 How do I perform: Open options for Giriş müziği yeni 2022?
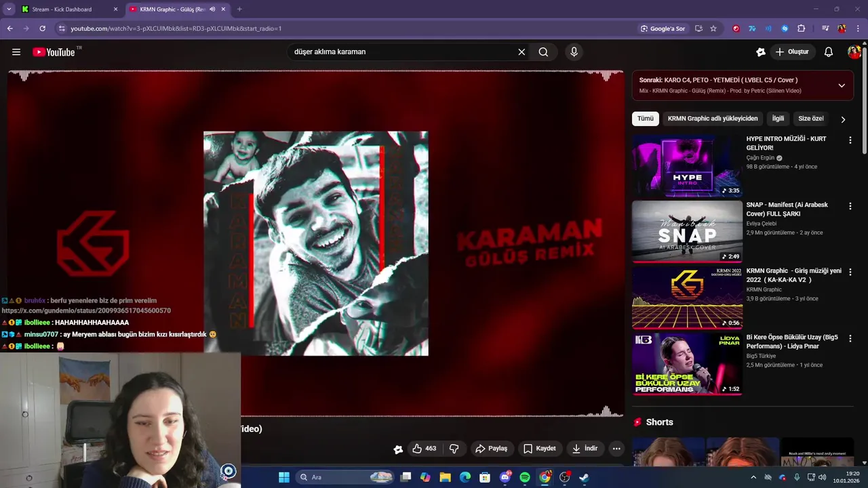[850, 272]
